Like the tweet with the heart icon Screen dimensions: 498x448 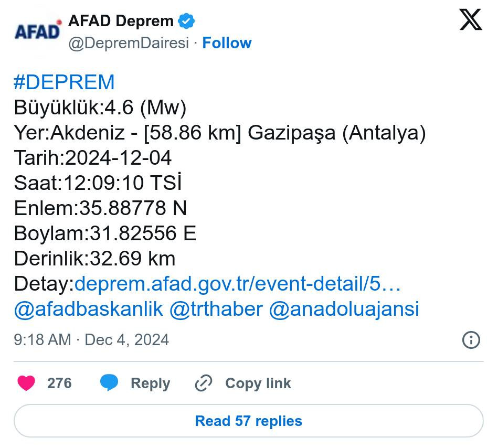[x=26, y=383]
